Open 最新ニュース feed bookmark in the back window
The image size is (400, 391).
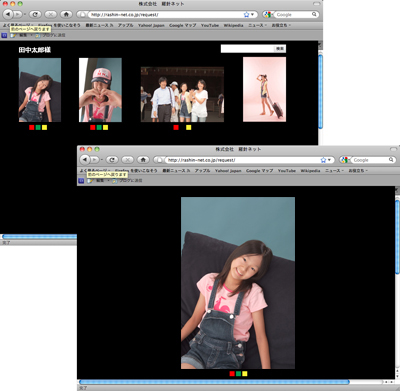pyautogui.click(x=99, y=25)
